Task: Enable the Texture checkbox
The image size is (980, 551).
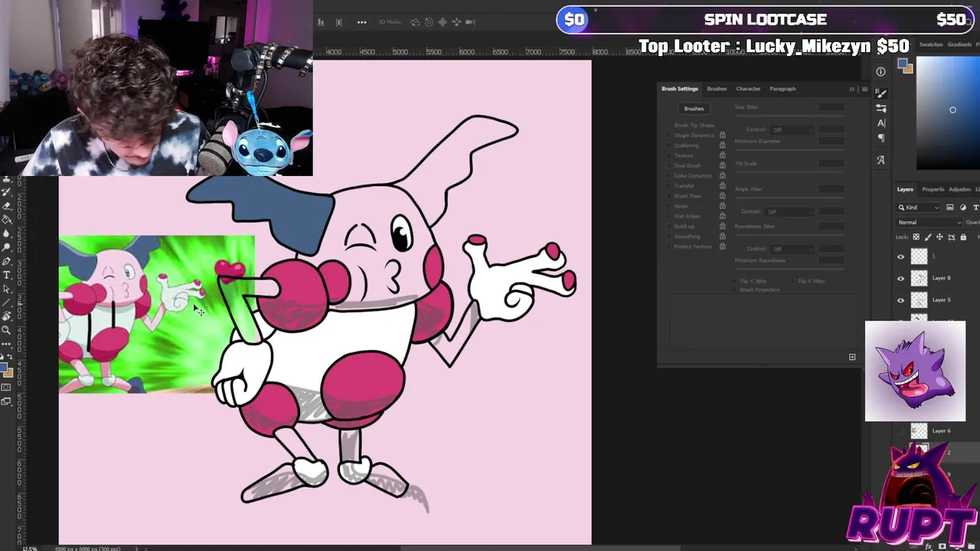Action: (x=668, y=155)
